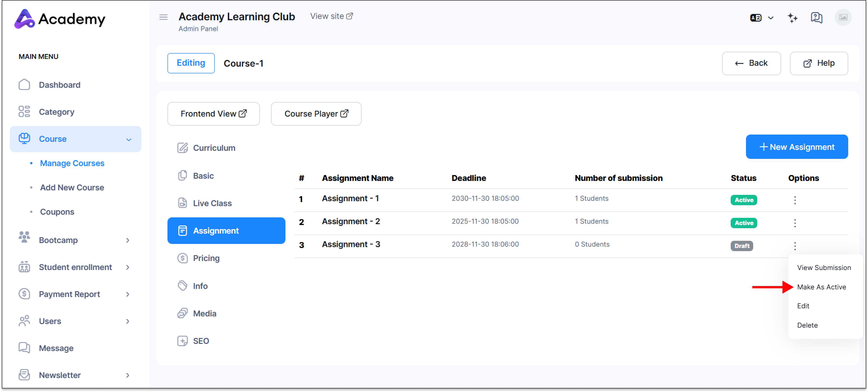The image size is (868, 392).
Task: Click Dashboard home icon in sidebar
Action: 24,85
